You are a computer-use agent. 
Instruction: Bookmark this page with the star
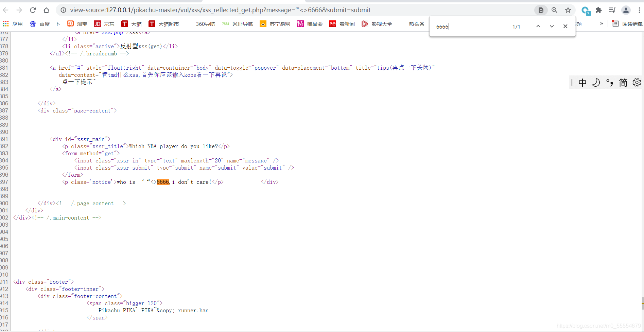pyautogui.click(x=568, y=10)
